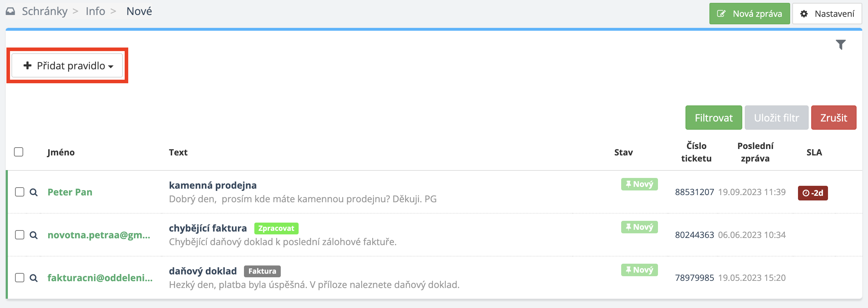Click the Nový pin badge on daňový doklad row

point(639,270)
